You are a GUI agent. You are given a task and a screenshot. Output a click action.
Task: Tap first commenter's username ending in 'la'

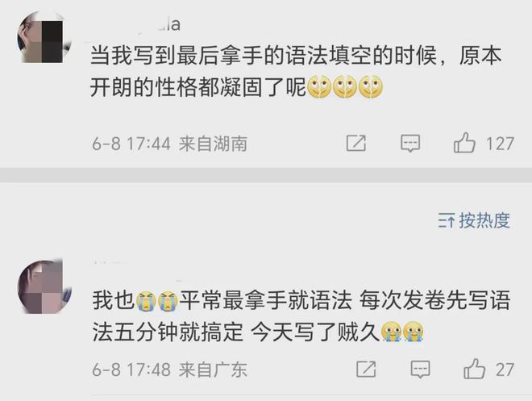coord(159,24)
